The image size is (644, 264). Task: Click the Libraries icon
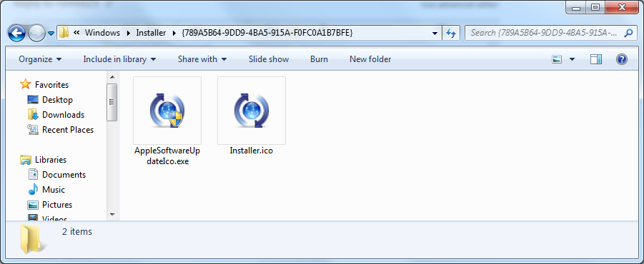(26, 160)
